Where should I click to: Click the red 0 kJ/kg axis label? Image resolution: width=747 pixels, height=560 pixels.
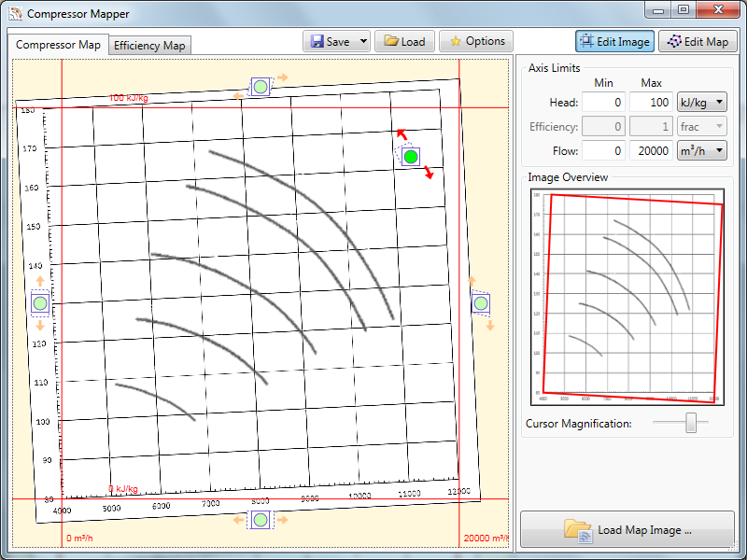tap(123, 489)
